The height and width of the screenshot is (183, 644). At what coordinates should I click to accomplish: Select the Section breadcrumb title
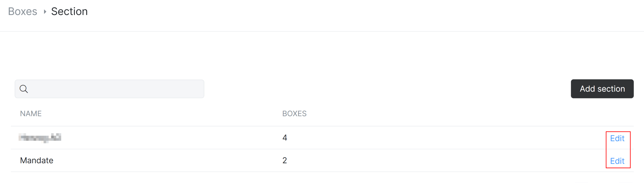(x=69, y=12)
